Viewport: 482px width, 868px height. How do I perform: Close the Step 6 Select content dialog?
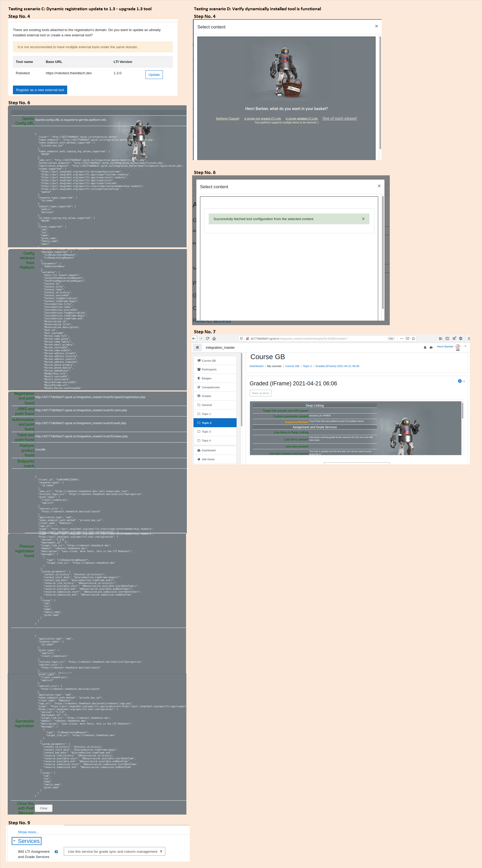pos(379,186)
